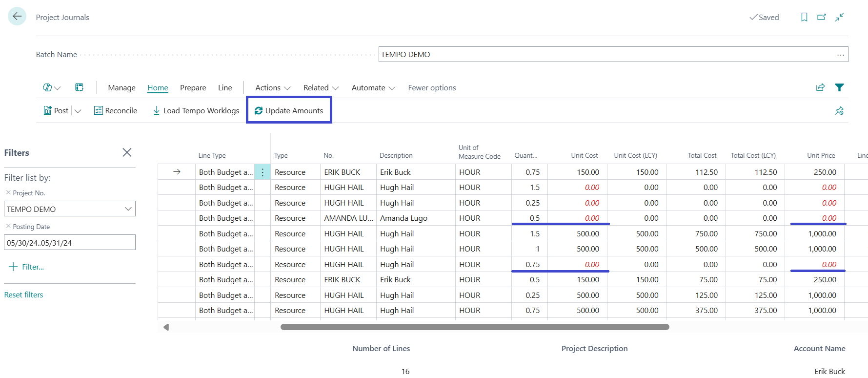The height and width of the screenshot is (378, 868).
Task: Click the bookmark icon
Action: tap(804, 17)
